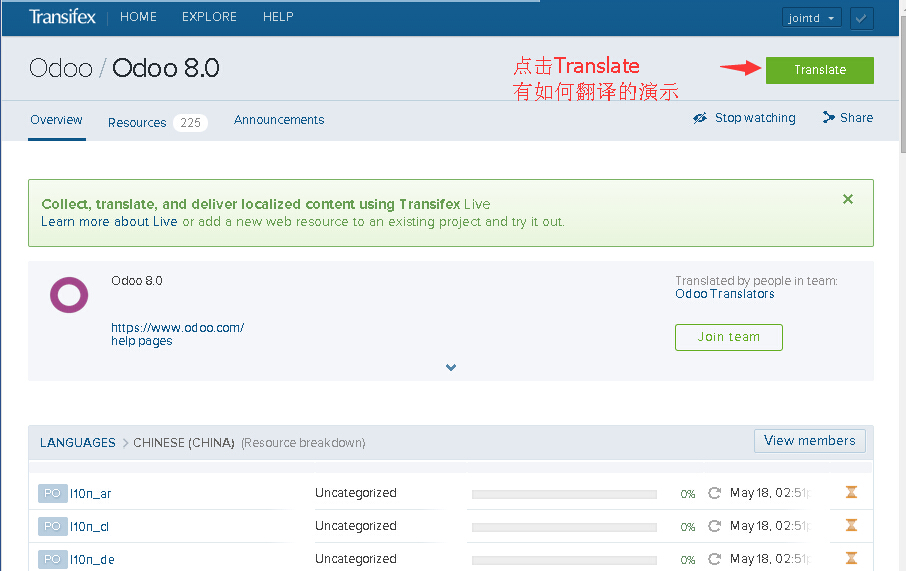Open the Announcements tab

(x=279, y=120)
